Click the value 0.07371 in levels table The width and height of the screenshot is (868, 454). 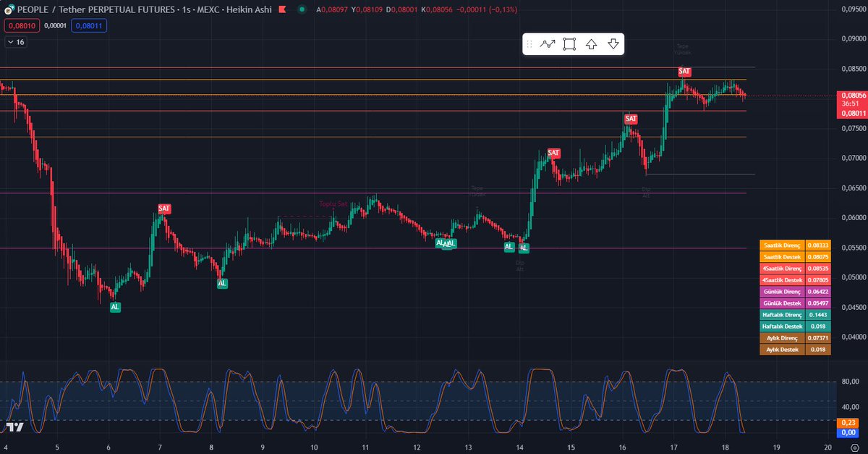[818, 337]
